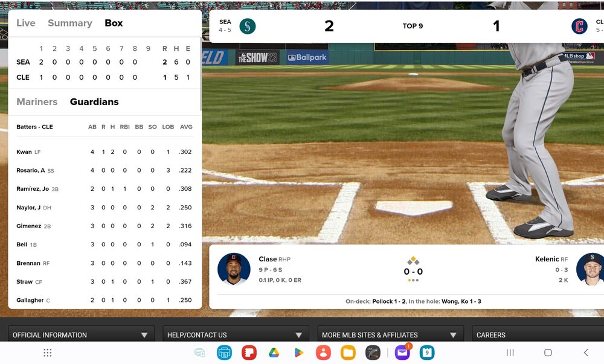Click batter Kelenic's headshot photo
Screen dimensions: 604x364
pyautogui.click(x=590, y=269)
